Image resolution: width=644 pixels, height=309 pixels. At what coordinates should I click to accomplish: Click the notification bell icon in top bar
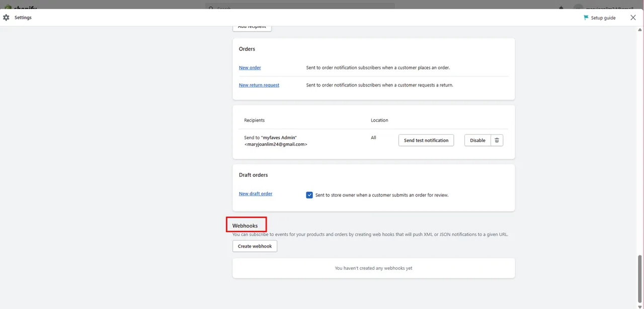pos(561,8)
